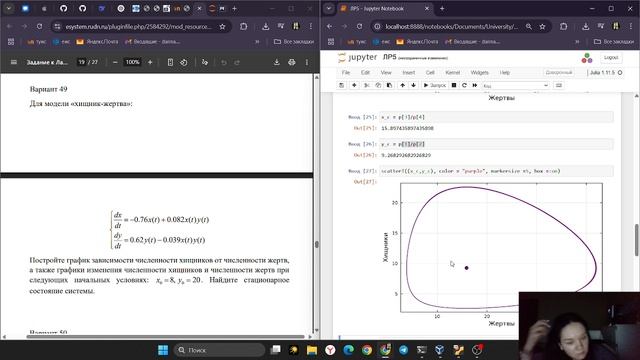This screenshot has width=640, height=360.
Task: Switch to the first GitHub tab
Action: click(x=63, y=8)
